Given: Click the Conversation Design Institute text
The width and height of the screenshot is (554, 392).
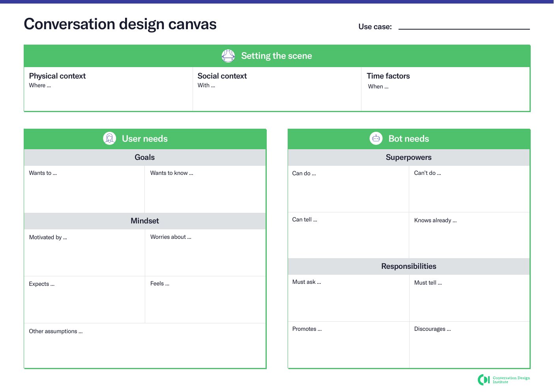Looking at the screenshot, I should pyautogui.click(x=511, y=380).
